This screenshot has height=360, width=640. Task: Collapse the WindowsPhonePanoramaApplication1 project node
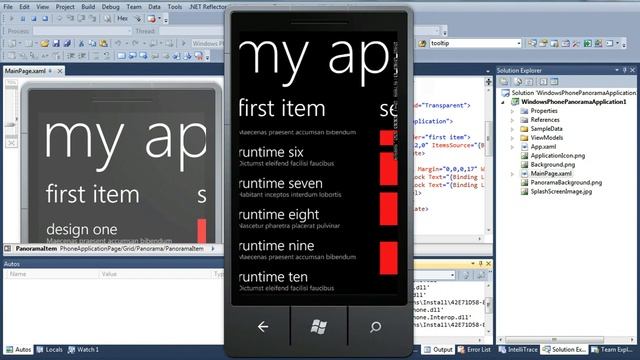coord(503,102)
